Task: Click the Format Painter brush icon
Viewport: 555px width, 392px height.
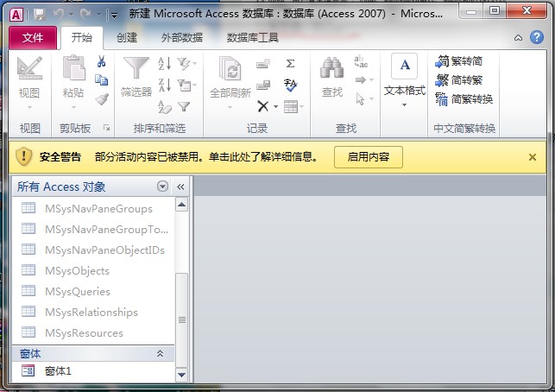Action: [102, 99]
